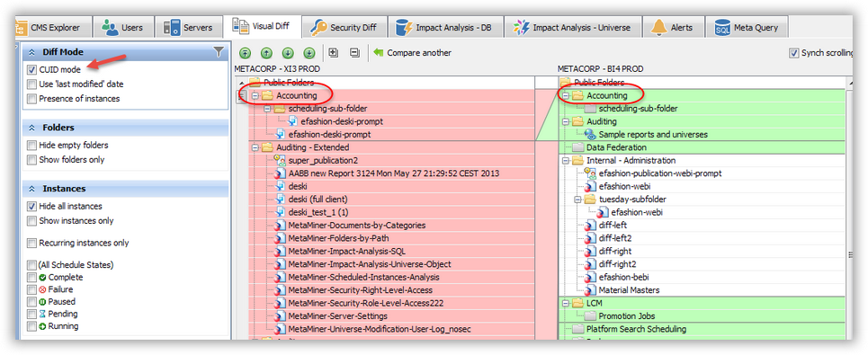The width and height of the screenshot is (868, 355).
Task: Click the Accounting folder icon in XI3 PROD tree
Action: click(267, 95)
